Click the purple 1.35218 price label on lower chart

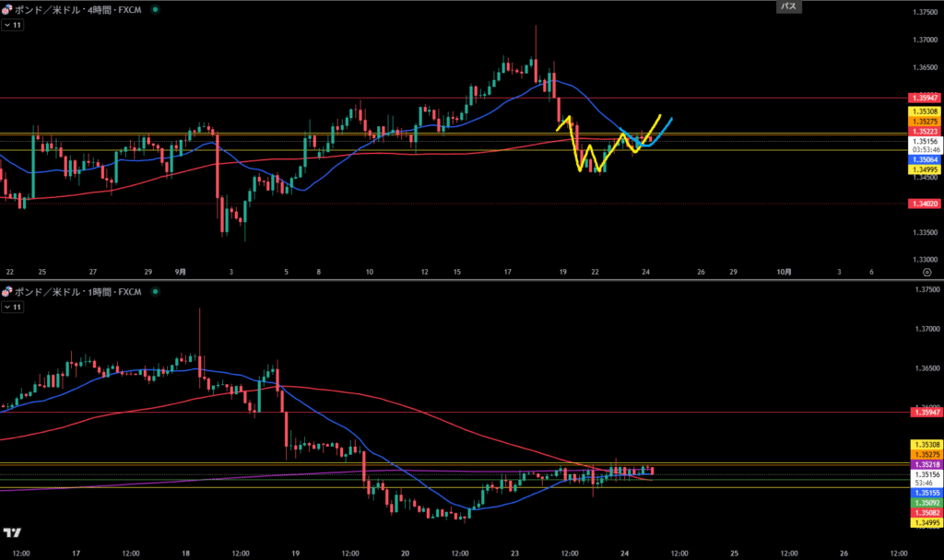coord(924,465)
